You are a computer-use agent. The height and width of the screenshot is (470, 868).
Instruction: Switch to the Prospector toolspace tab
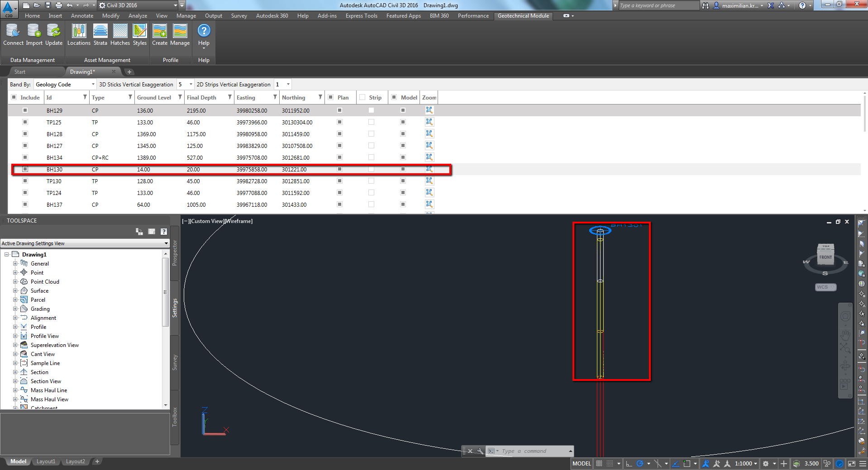(175, 252)
